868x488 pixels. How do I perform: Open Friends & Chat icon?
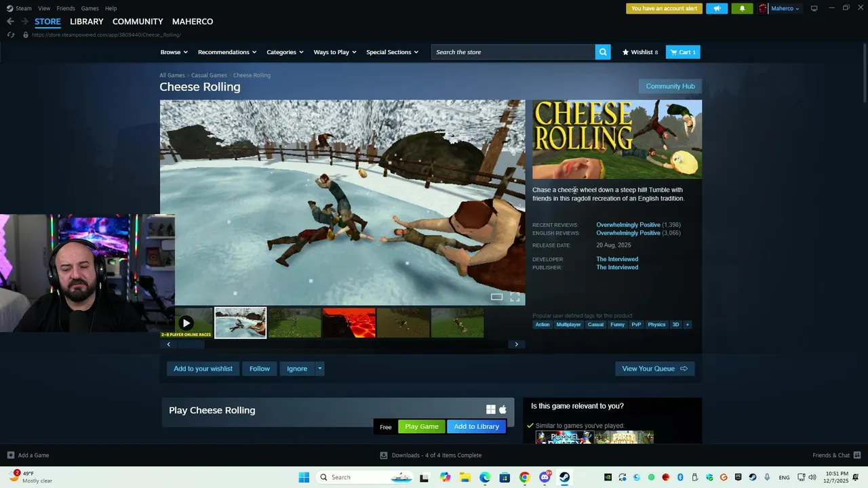(857, 455)
